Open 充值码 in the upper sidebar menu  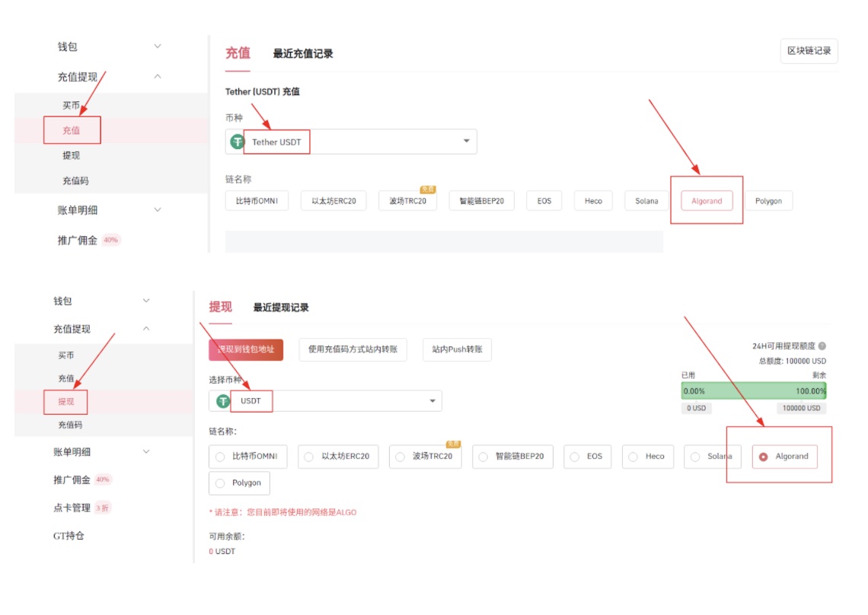pyautogui.click(x=75, y=181)
